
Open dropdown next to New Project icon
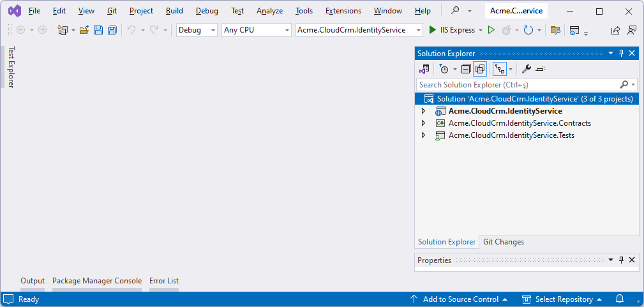point(73,30)
